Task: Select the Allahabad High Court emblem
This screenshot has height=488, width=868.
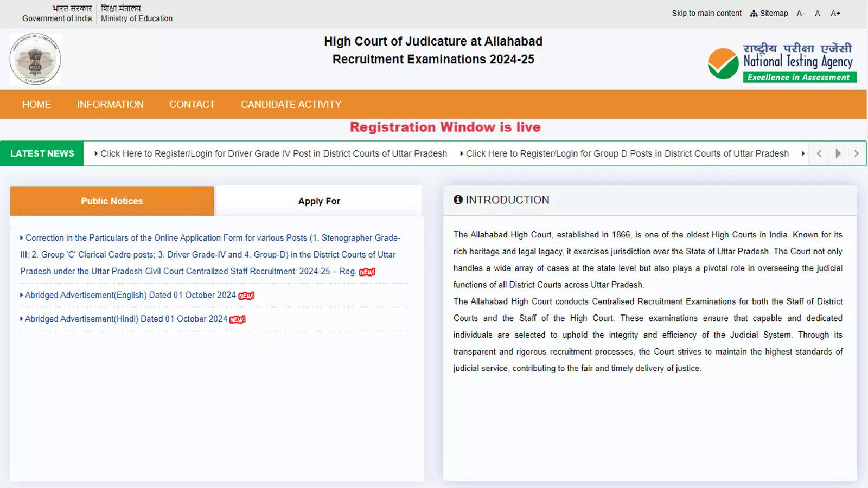Action: coord(35,59)
